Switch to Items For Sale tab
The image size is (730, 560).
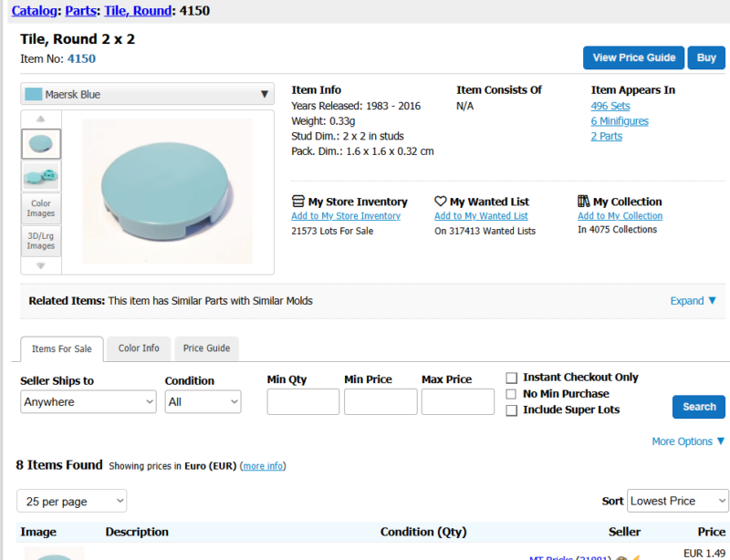(62, 348)
